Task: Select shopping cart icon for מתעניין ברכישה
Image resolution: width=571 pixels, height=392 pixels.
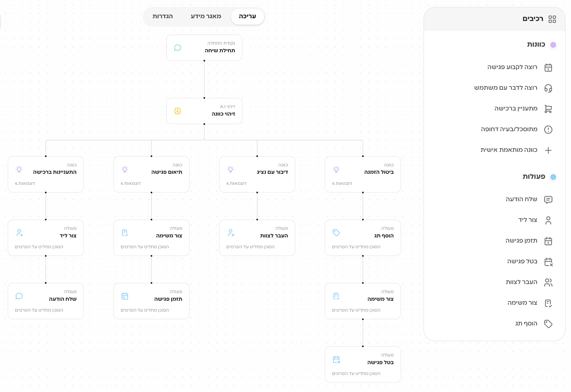Action: click(x=548, y=109)
